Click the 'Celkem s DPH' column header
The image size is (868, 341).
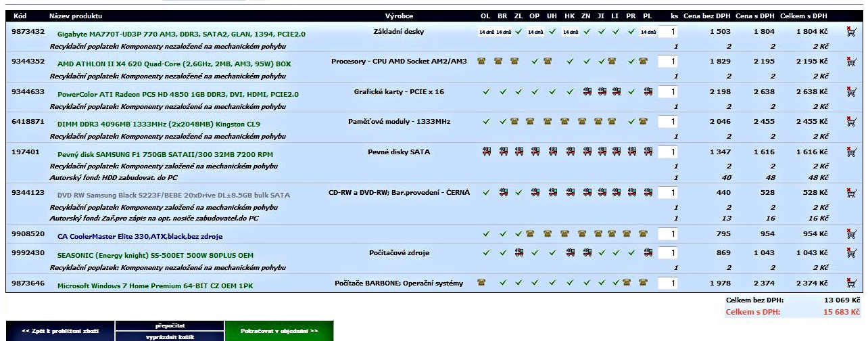point(804,16)
